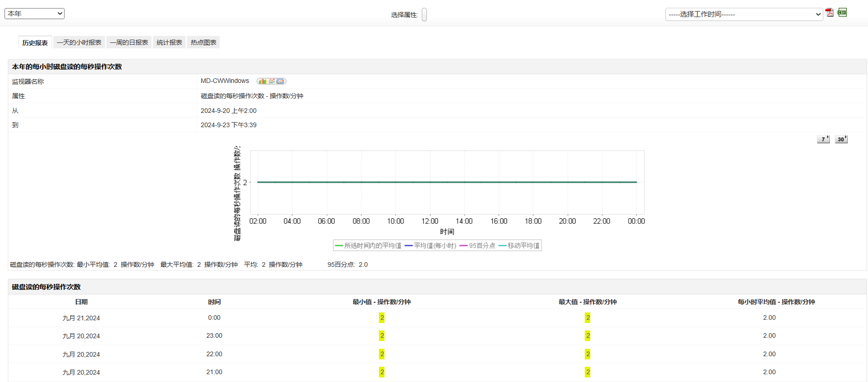The height and width of the screenshot is (382, 868).
Task: Show the last 7 days report
Action: pos(823,139)
